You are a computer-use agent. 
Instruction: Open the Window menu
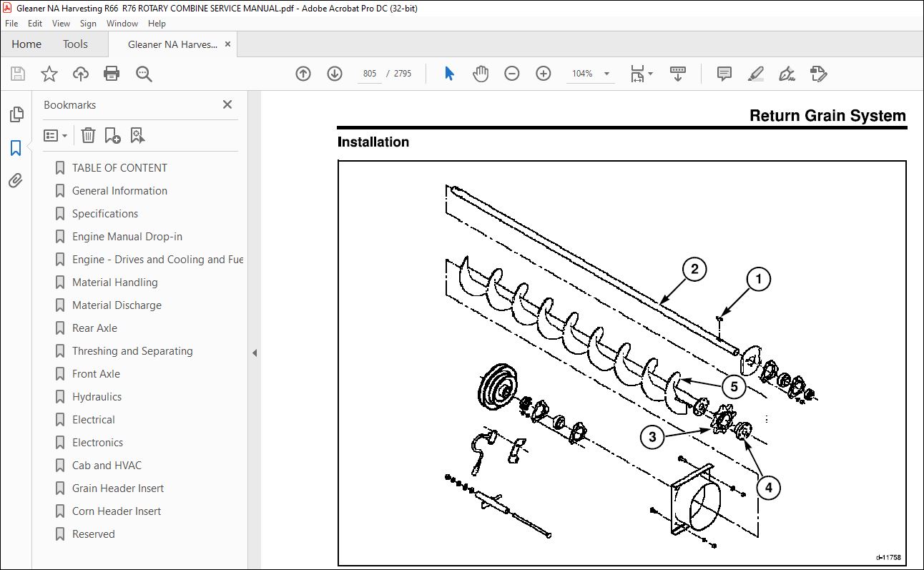click(122, 24)
